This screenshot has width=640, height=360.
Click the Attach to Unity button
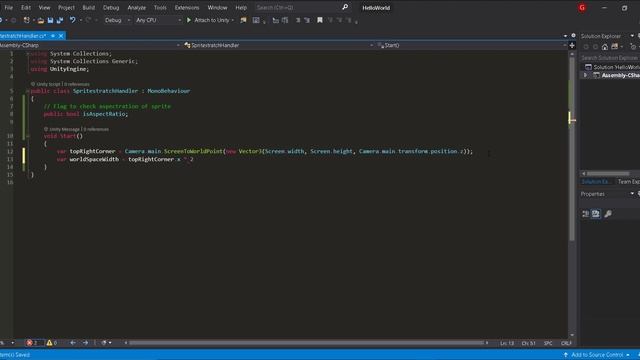pos(208,20)
